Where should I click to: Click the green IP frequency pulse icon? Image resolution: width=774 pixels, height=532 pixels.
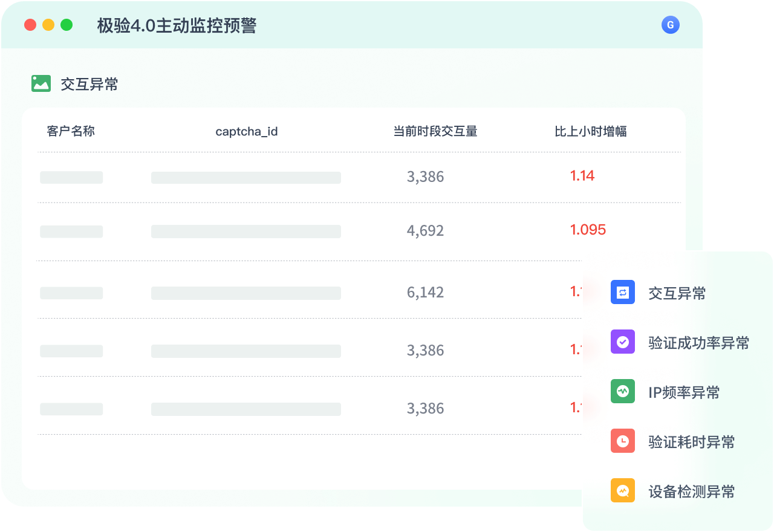coord(623,391)
